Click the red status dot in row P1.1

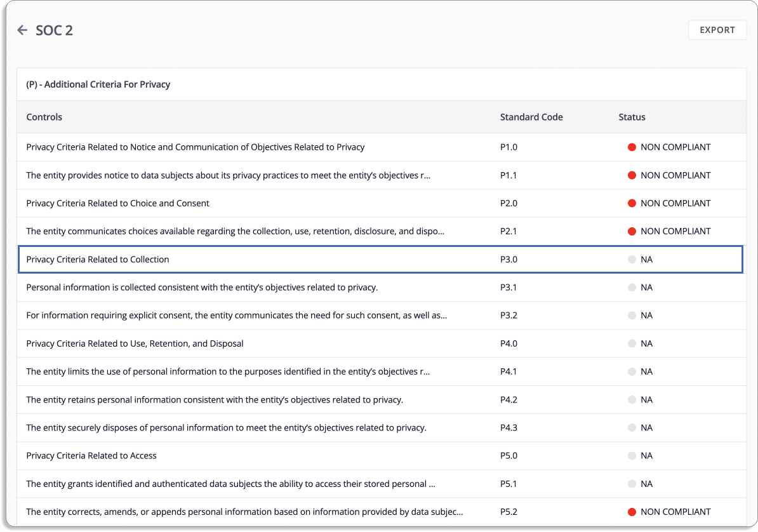click(x=632, y=175)
